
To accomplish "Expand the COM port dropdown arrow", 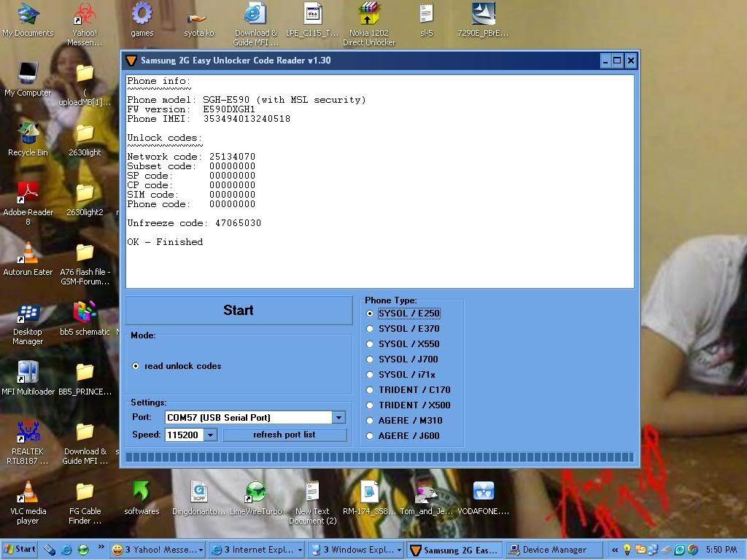I will [x=338, y=418].
